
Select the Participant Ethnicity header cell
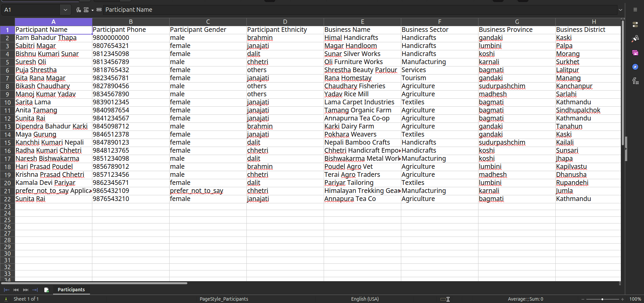tap(285, 30)
